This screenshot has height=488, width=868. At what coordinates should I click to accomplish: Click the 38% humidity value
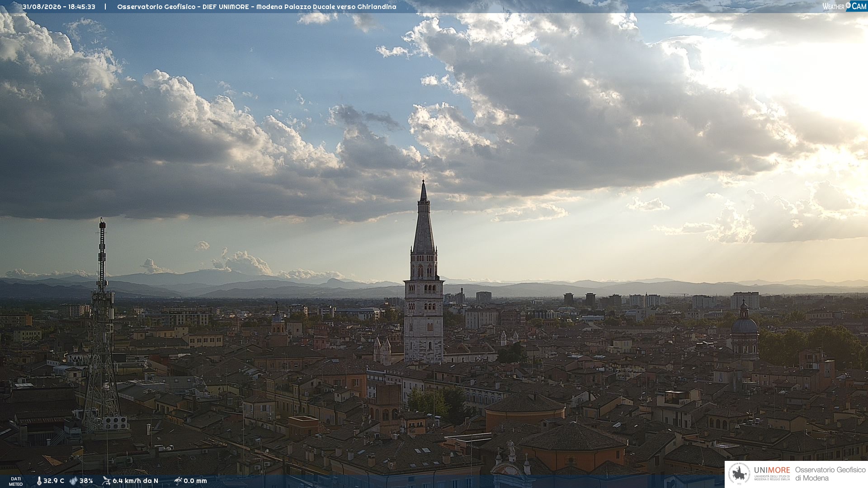pyautogui.click(x=86, y=481)
